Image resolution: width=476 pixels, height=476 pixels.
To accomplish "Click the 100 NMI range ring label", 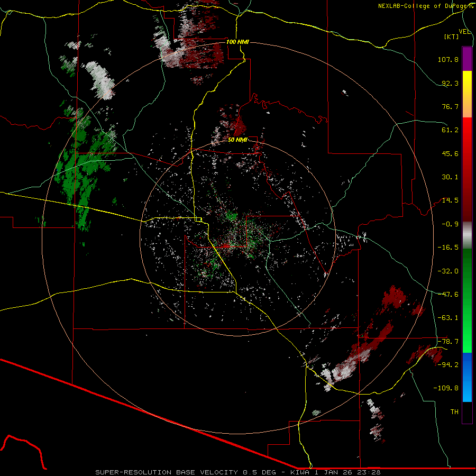I will click(x=237, y=42).
